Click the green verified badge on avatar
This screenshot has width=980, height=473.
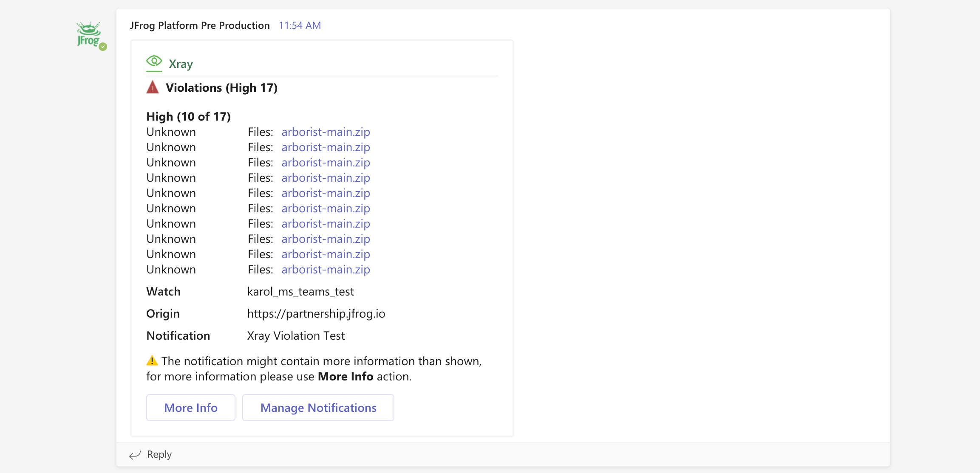pyautogui.click(x=103, y=47)
